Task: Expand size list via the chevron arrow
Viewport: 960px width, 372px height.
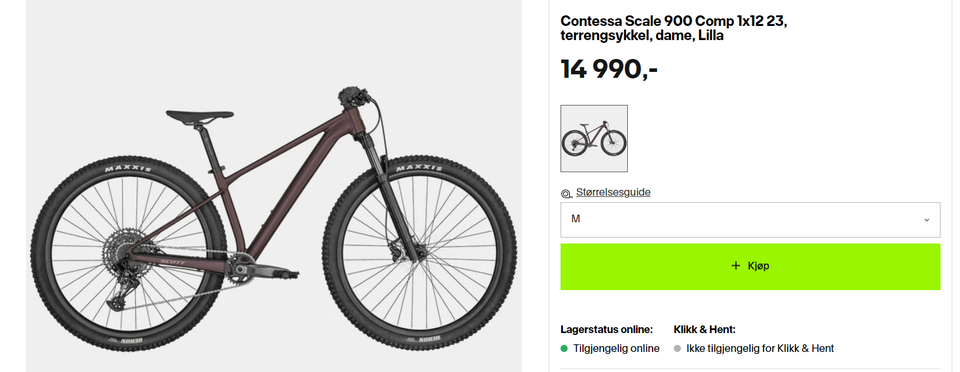Action: click(x=926, y=220)
